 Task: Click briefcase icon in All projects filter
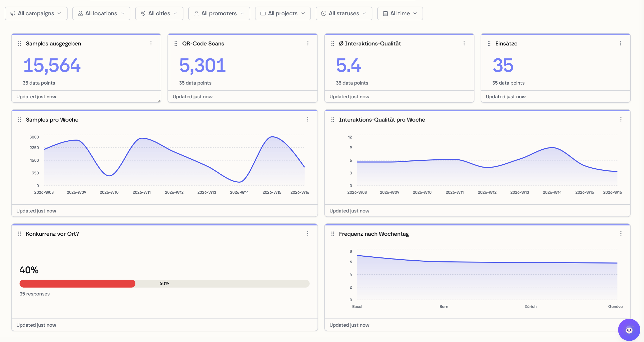(x=263, y=13)
